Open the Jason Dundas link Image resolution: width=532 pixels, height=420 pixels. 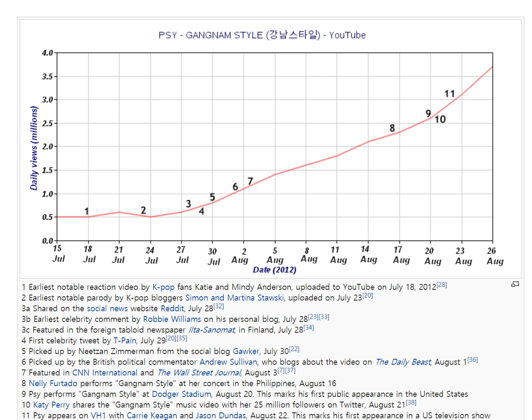click(221, 415)
